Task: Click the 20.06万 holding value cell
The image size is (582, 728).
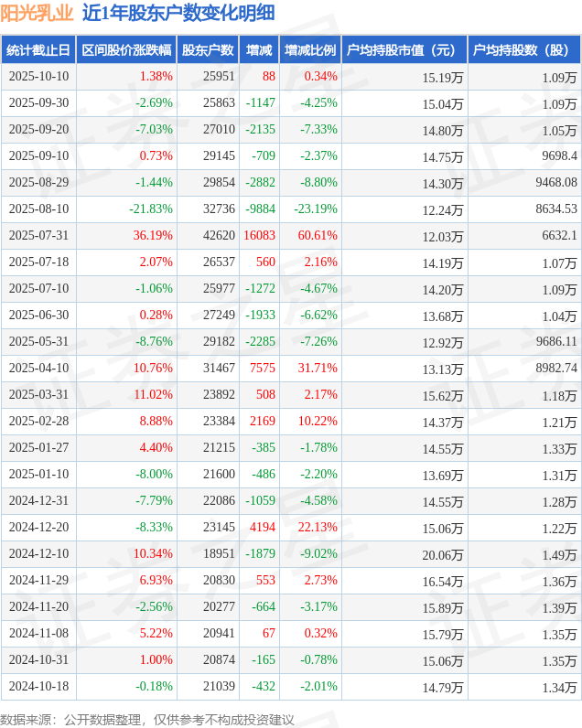Action: (443, 555)
